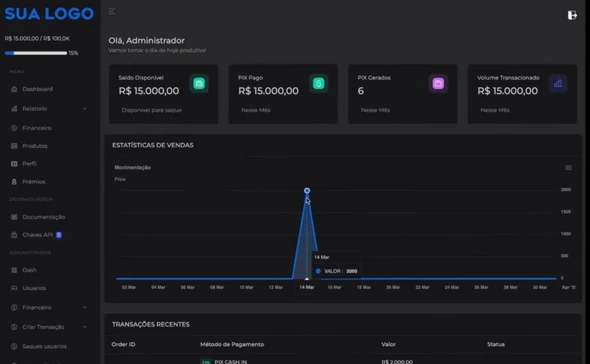
Task: Click the hamburger menu toggle icon
Action: coord(112,12)
